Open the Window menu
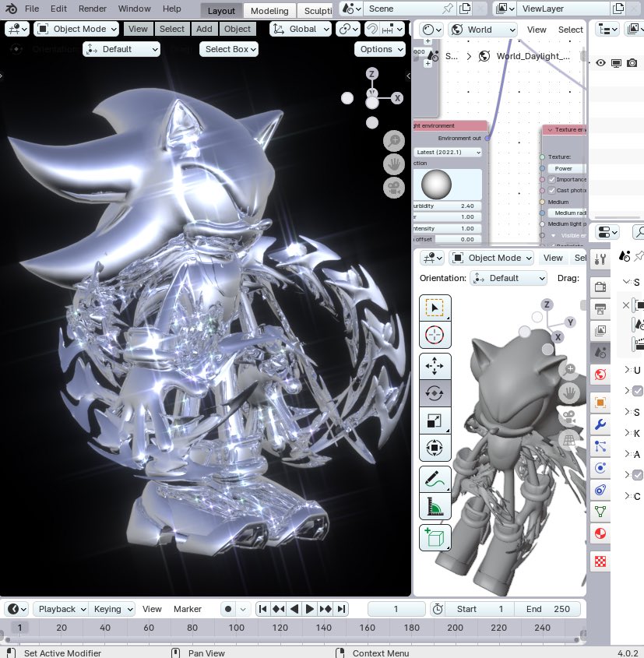This screenshot has height=658, width=644. click(x=134, y=9)
